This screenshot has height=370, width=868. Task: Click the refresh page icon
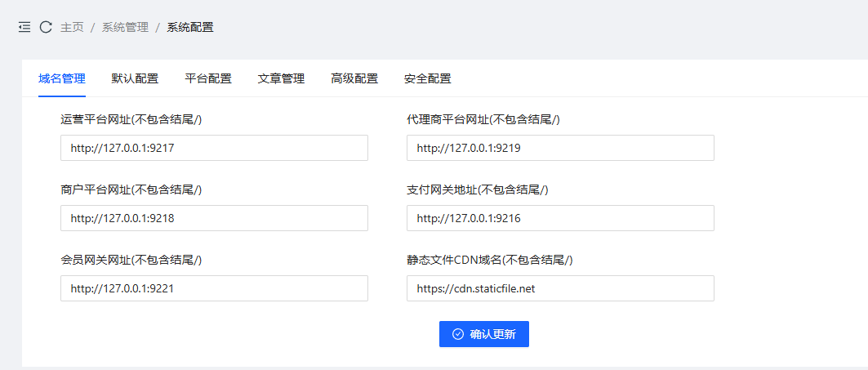(x=46, y=27)
